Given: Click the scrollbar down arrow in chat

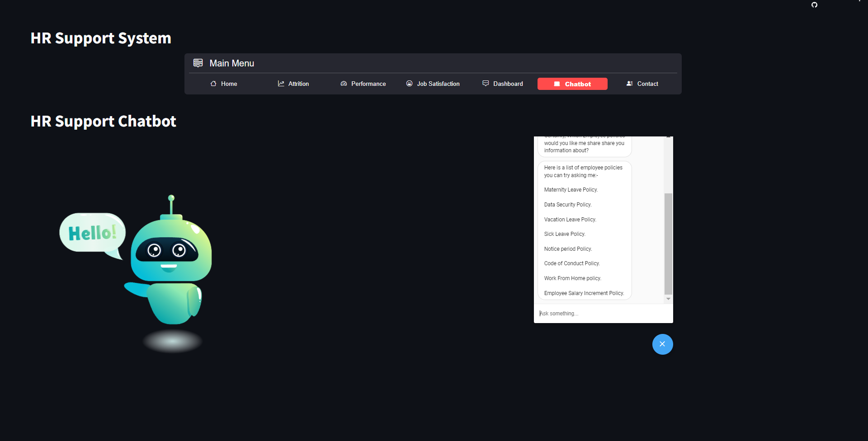Looking at the screenshot, I should 669,299.
